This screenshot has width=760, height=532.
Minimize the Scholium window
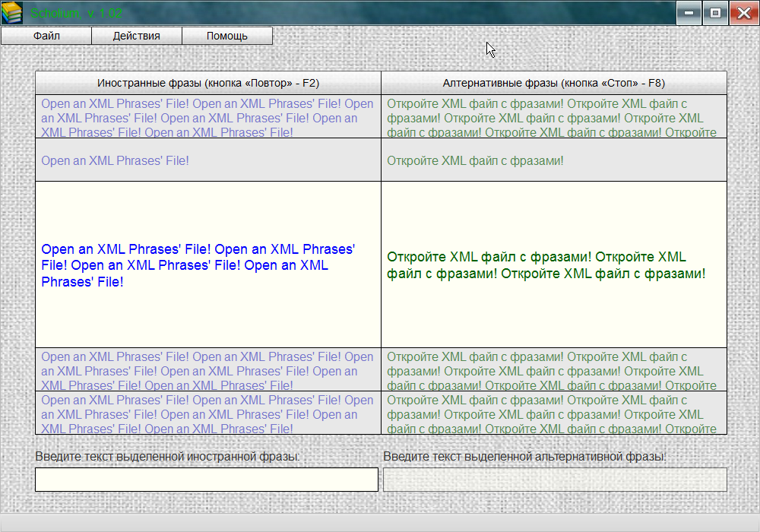(689, 13)
